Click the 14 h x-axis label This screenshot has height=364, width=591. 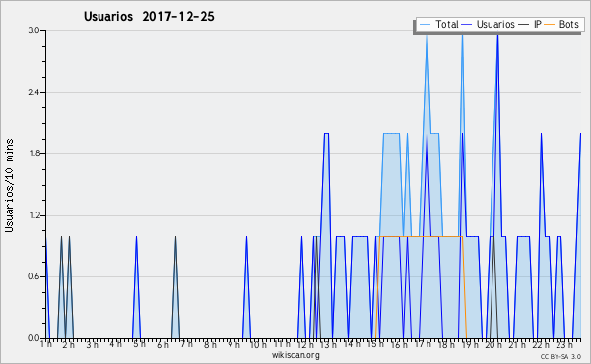(x=352, y=344)
